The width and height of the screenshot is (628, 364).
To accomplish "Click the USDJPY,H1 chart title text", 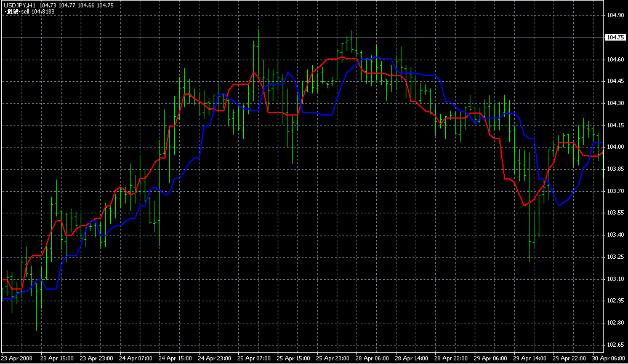I will pos(18,5).
